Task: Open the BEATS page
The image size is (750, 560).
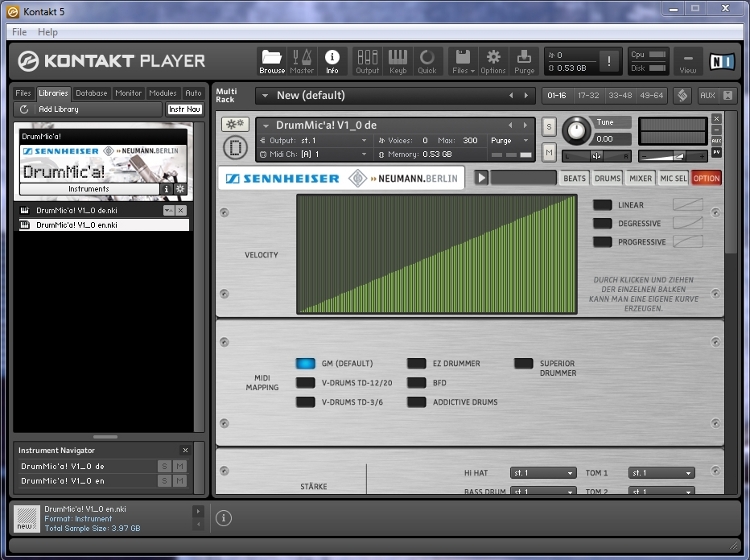Action: (x=574, y=178)
